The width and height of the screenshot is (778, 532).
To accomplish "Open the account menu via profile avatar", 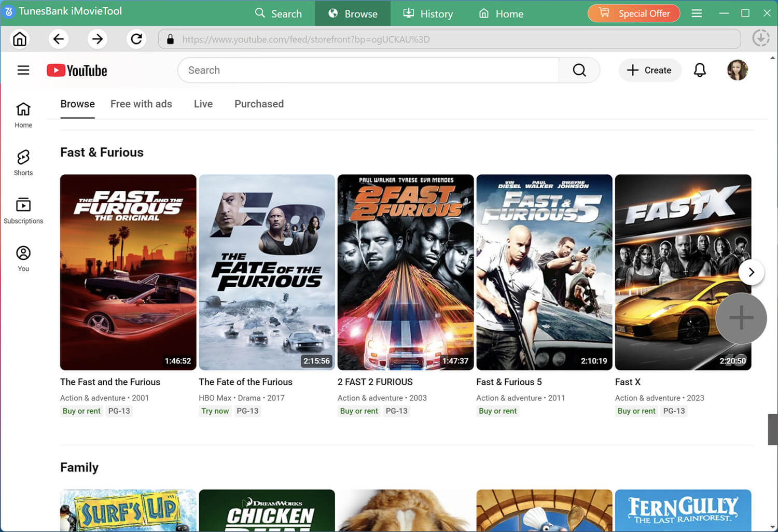I will tap(737, 70).
